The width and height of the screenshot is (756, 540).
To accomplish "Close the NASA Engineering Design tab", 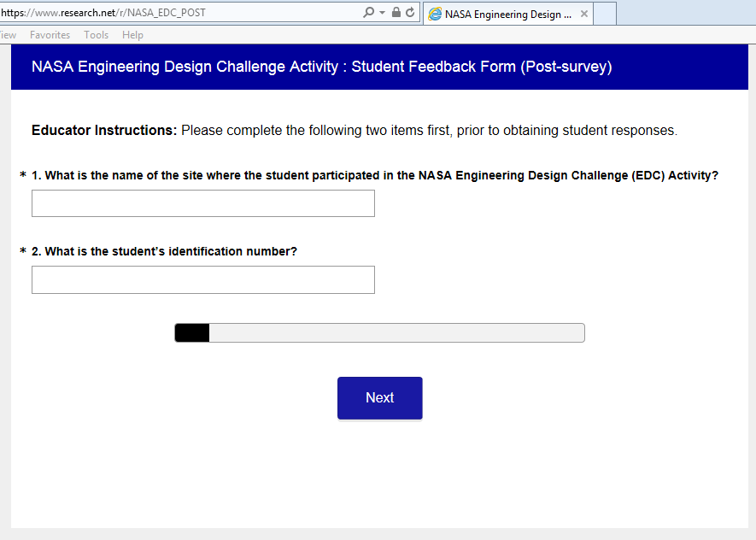I will pos(584,14).
